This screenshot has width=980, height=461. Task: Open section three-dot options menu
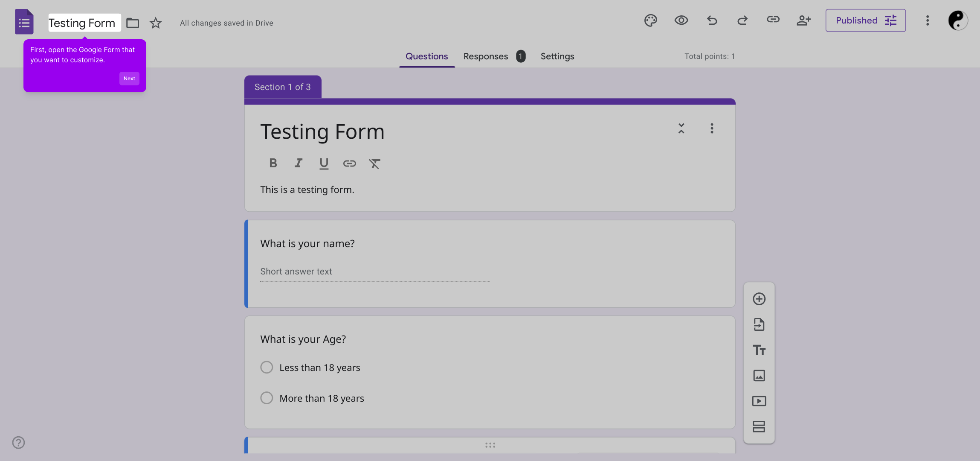(x=712, y=128)
